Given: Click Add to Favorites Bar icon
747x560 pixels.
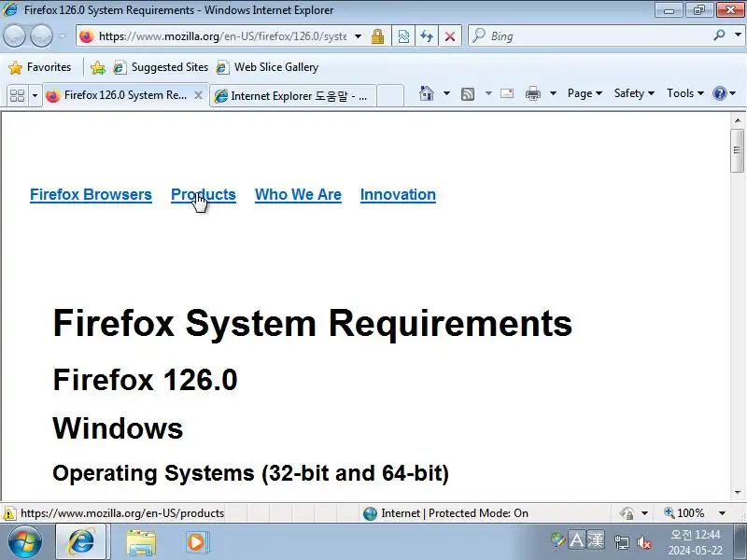Looking at the screenshot, I should 98,67.
